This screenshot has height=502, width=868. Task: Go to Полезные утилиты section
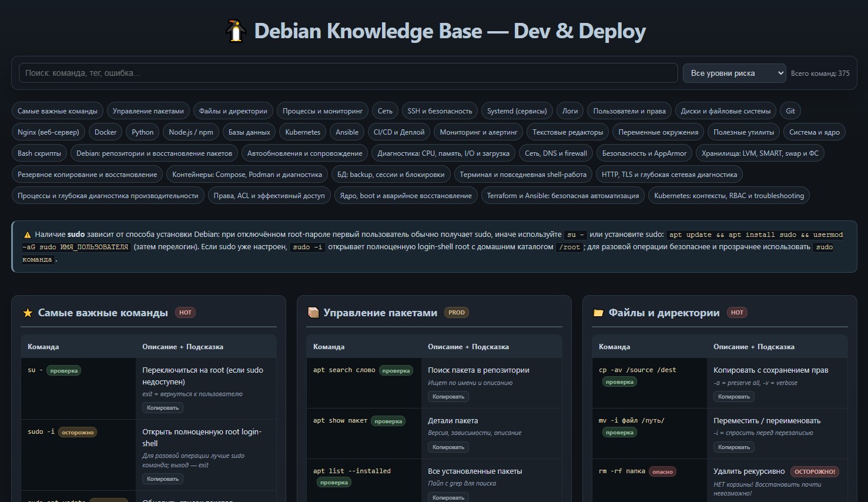744,132
